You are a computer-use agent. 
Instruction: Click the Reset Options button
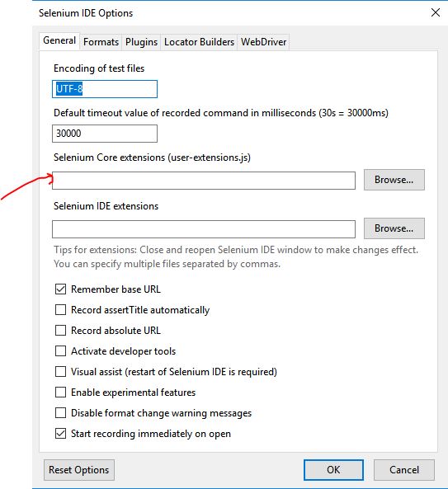click(x=79, y=470)
